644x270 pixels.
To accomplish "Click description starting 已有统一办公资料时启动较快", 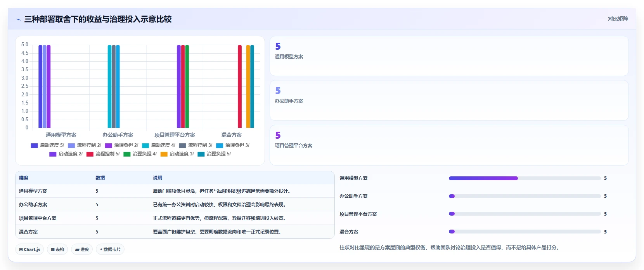I will [220, 205].
